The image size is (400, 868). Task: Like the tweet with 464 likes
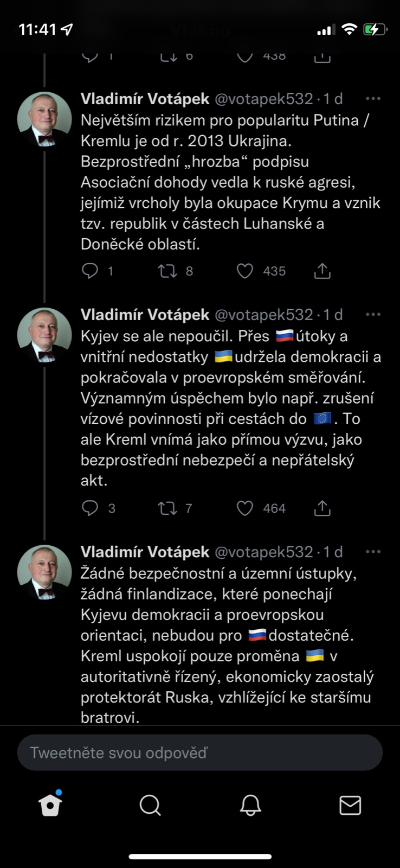point(245,508)
